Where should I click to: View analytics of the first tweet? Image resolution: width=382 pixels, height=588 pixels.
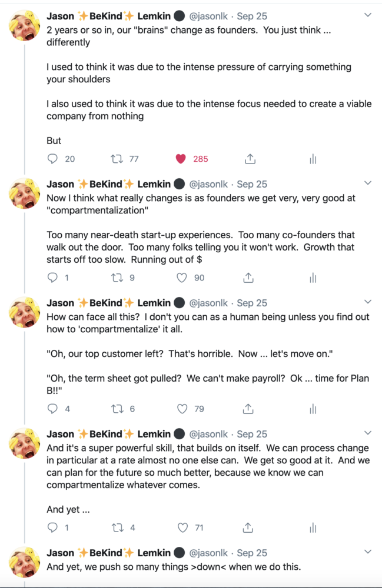(313, 159)
